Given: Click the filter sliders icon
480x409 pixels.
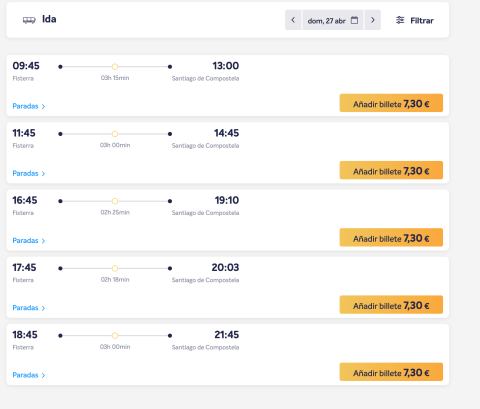Looking at the screenshot, I should 400,20.
